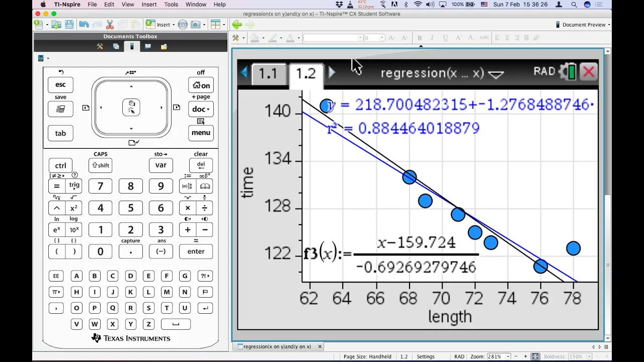Click the handheld esc key
The image size is (644, 362).
pyautogui.click(x=60, y=84)
